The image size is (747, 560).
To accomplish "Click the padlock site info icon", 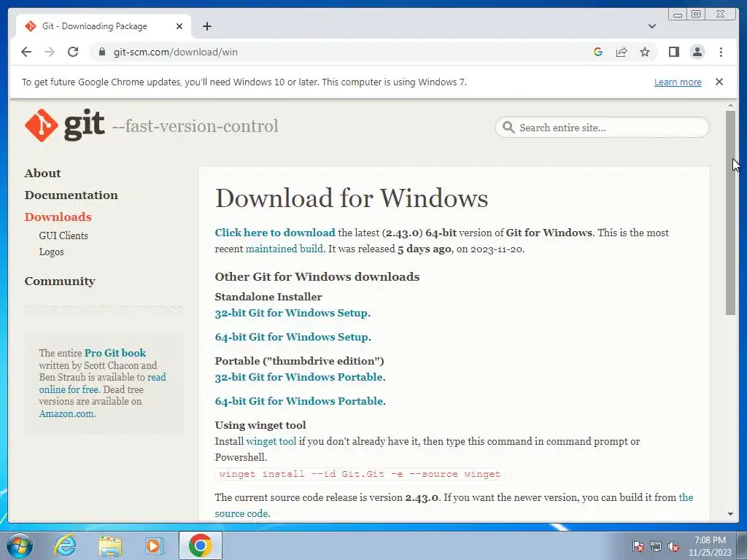I will (102, 52).
